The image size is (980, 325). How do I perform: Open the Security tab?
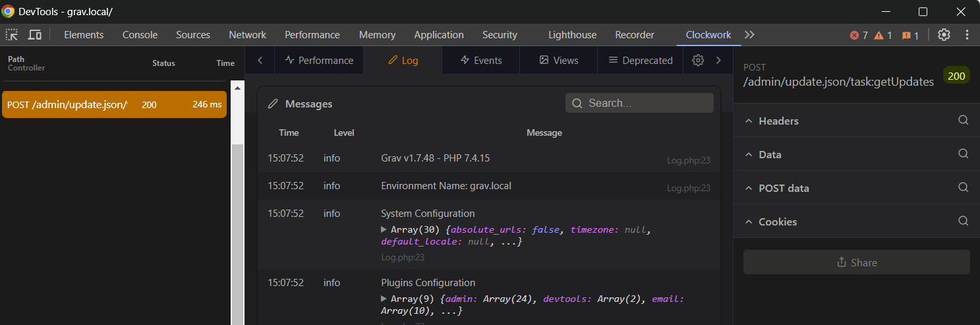click(x=500, y=35)
